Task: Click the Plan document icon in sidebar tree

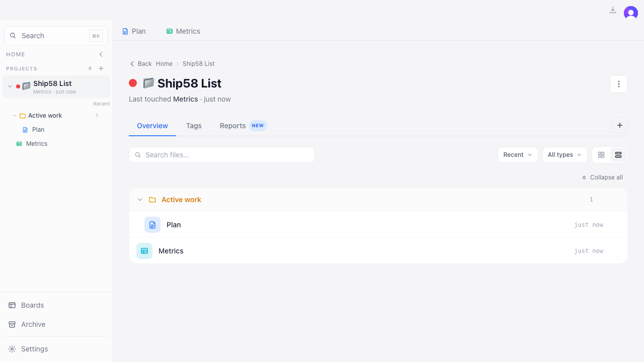Action: coord(25,130)
